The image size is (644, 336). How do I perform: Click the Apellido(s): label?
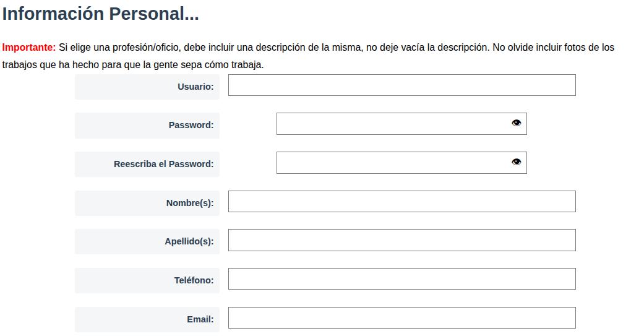point(189,241)
